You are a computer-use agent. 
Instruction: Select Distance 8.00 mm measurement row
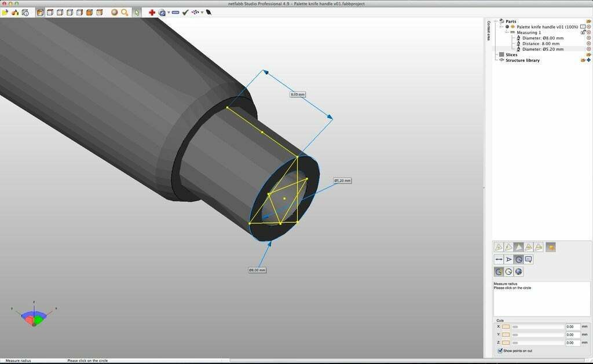click(x=540, y=44)
